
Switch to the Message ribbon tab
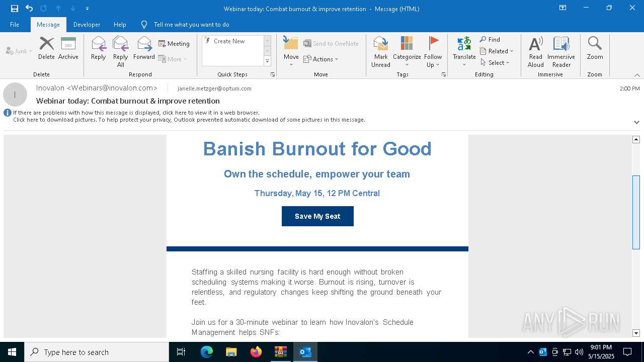coord(48,25)
